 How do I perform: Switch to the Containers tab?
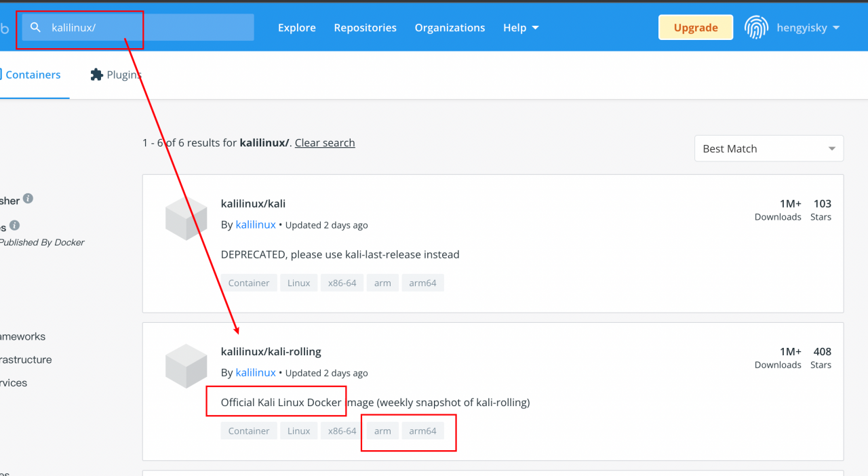[33, 75]
